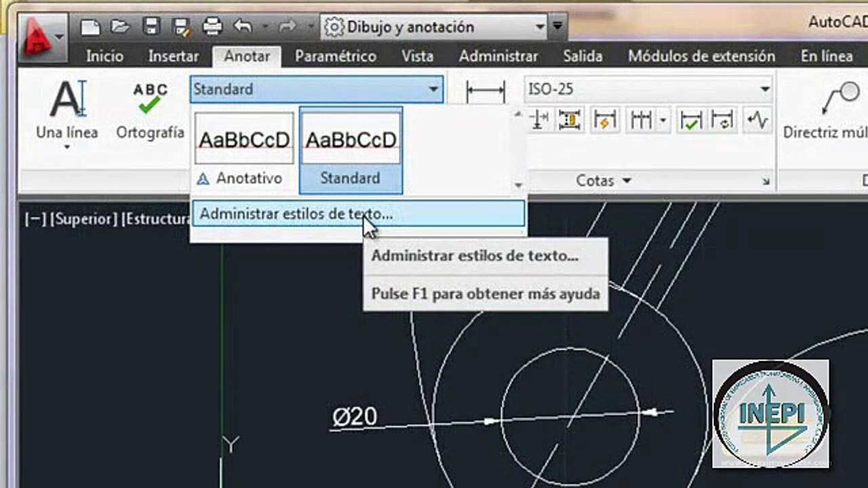868x488 pixels.
Task: Click the jogged linear dimension icon
Action: click(x=757, y=120)
